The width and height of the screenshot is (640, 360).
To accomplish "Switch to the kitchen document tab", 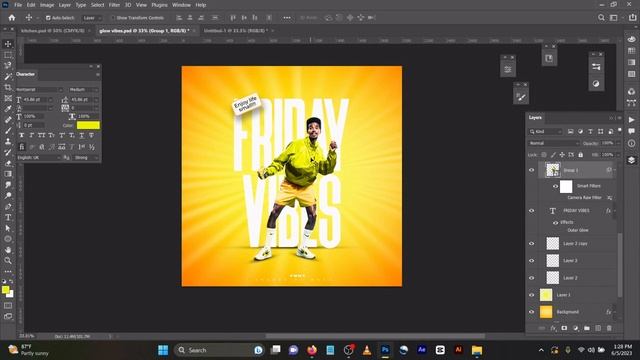I will [x=53, y=31].
